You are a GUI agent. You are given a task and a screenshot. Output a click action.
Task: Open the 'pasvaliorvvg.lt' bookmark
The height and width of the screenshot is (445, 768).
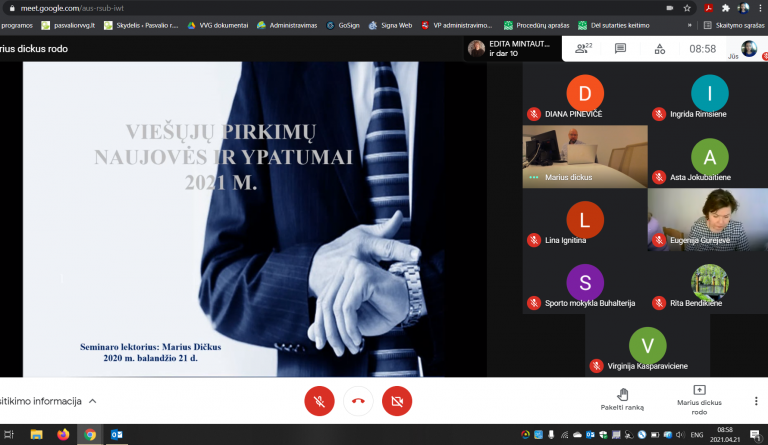tap(68, 25)
